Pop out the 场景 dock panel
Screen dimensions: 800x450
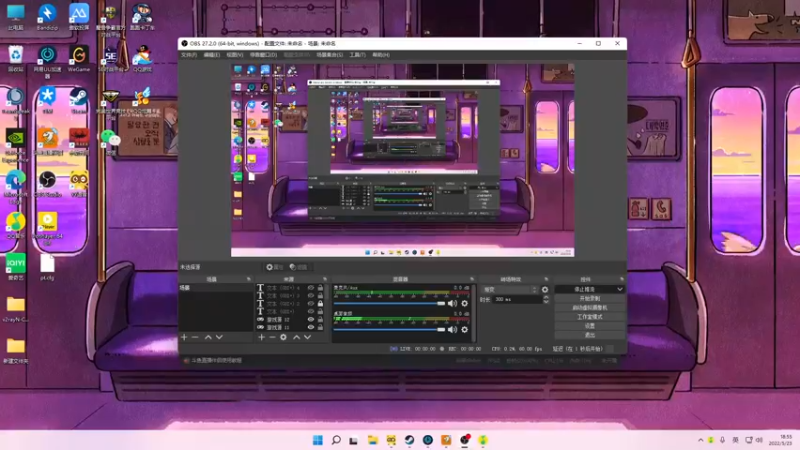coord(249,279)
